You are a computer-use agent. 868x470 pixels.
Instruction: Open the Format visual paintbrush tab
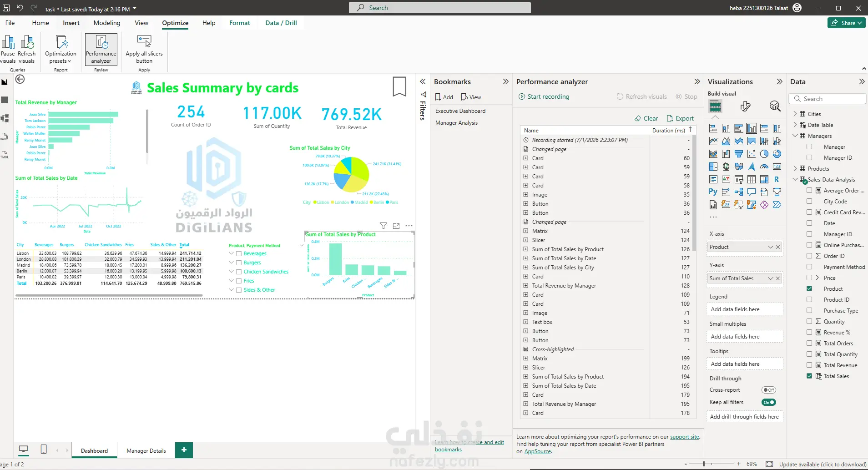click(745, 106)
